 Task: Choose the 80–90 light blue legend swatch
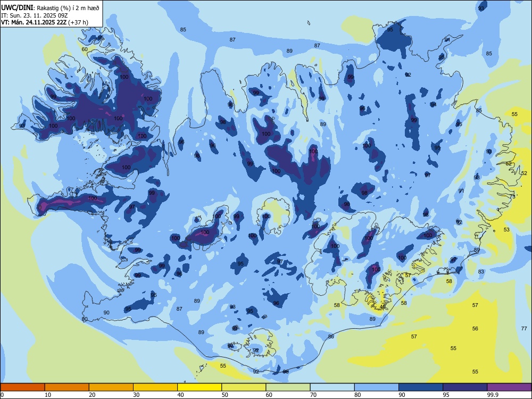pyautogui.click(x=377, y=387)
